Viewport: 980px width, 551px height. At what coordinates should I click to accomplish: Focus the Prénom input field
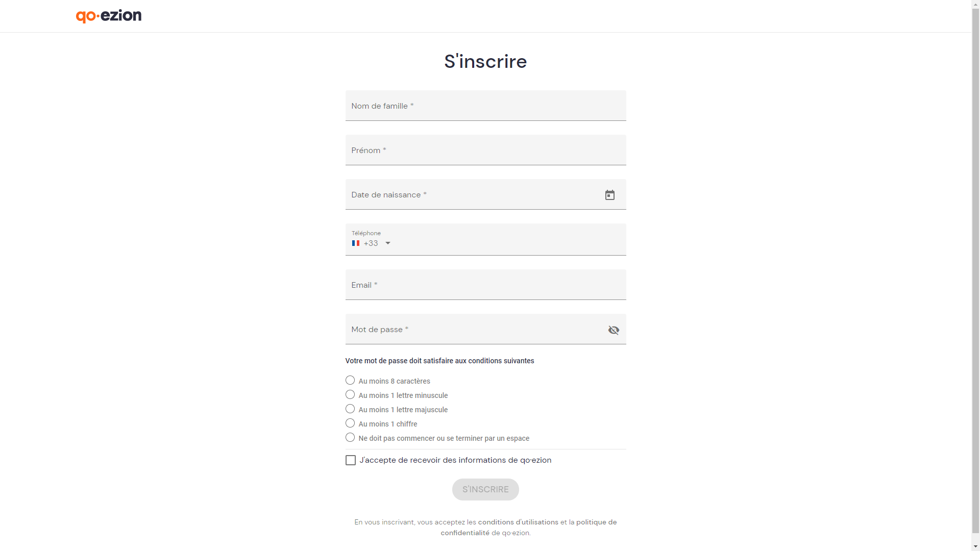coord(485,150)
